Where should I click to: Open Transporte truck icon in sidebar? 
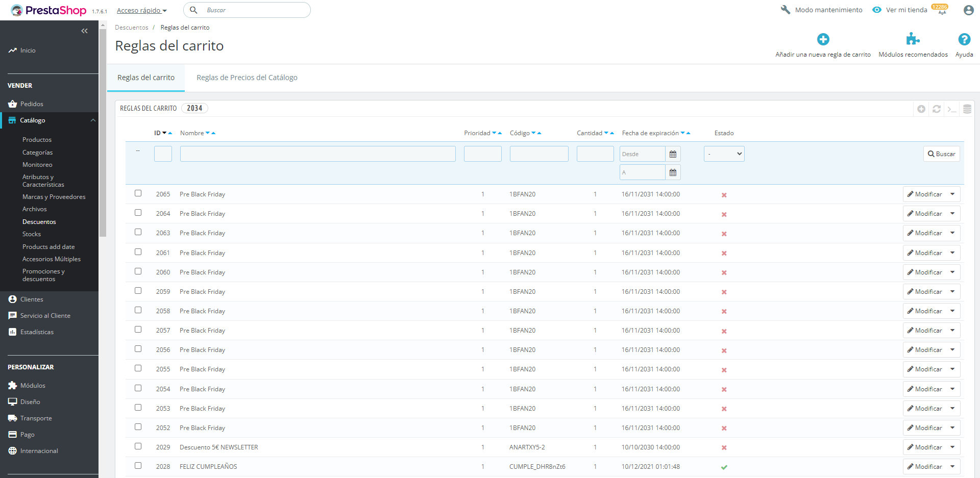tap(13, 418)
